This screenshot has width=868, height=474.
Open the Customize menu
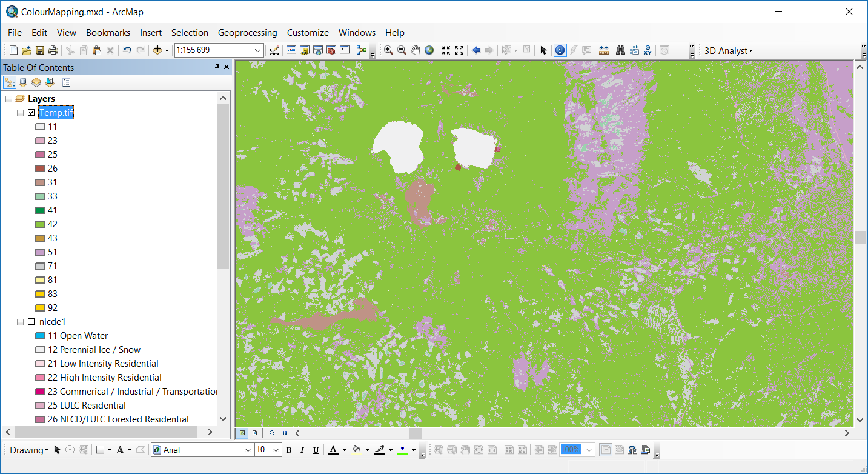coord(308,33)
